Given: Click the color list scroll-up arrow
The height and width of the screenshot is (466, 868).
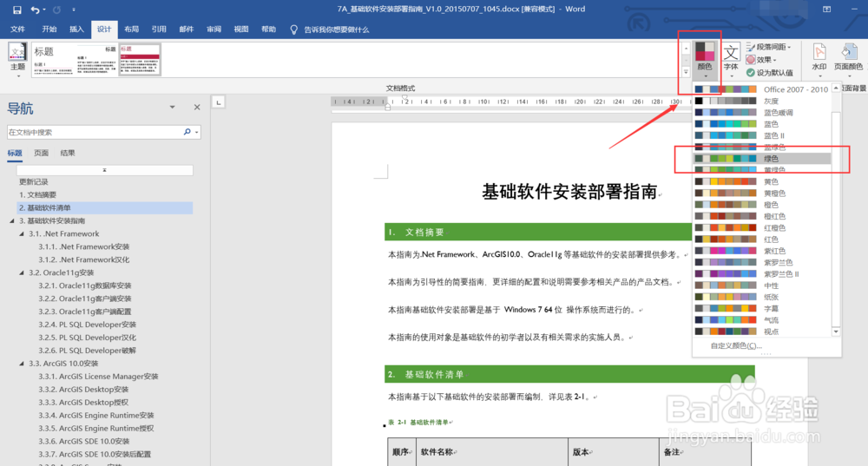Looking at the screenshot, I should [x=836, y=89].
